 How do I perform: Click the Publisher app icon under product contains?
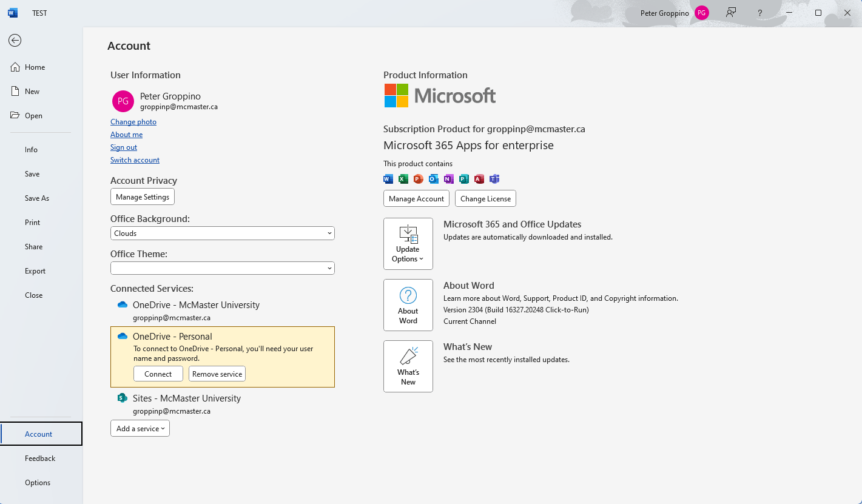(464, 179)
